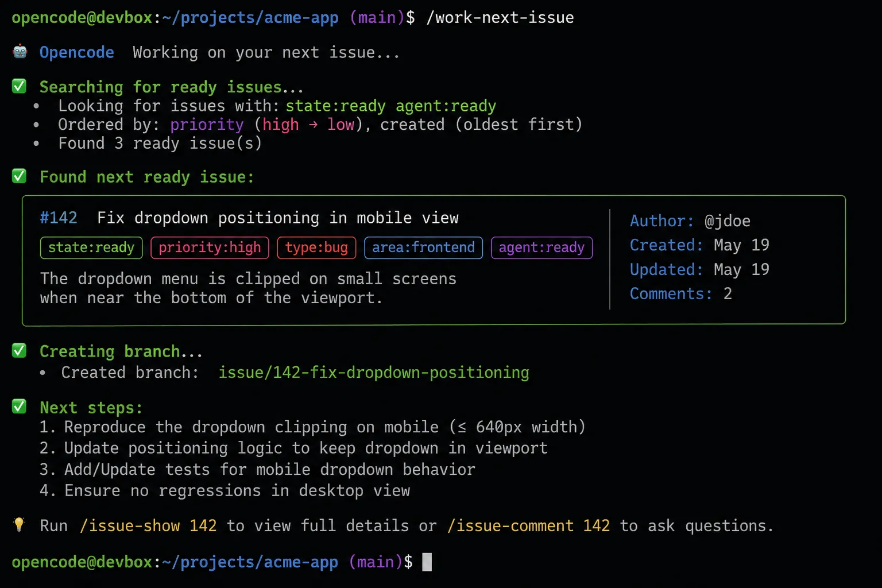882x588 pixels.
Task: Click the 'Updated: May 19' field
Action: click(x=699, y=269)
